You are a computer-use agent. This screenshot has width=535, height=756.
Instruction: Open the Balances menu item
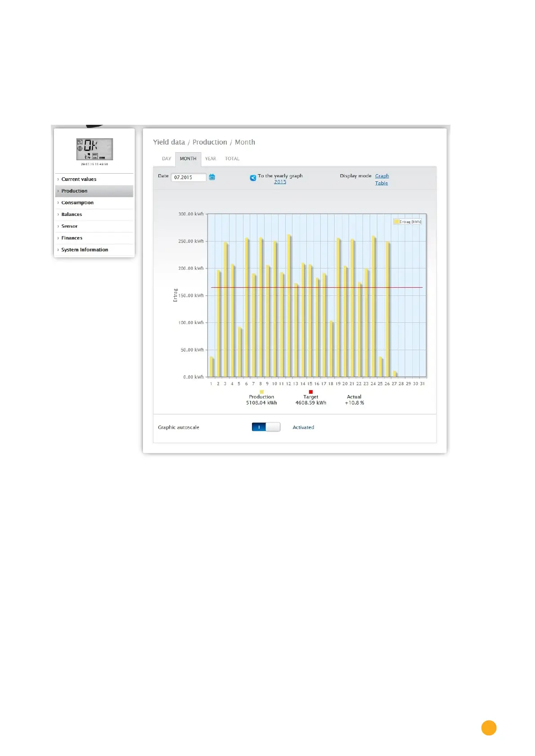(94, 214)
